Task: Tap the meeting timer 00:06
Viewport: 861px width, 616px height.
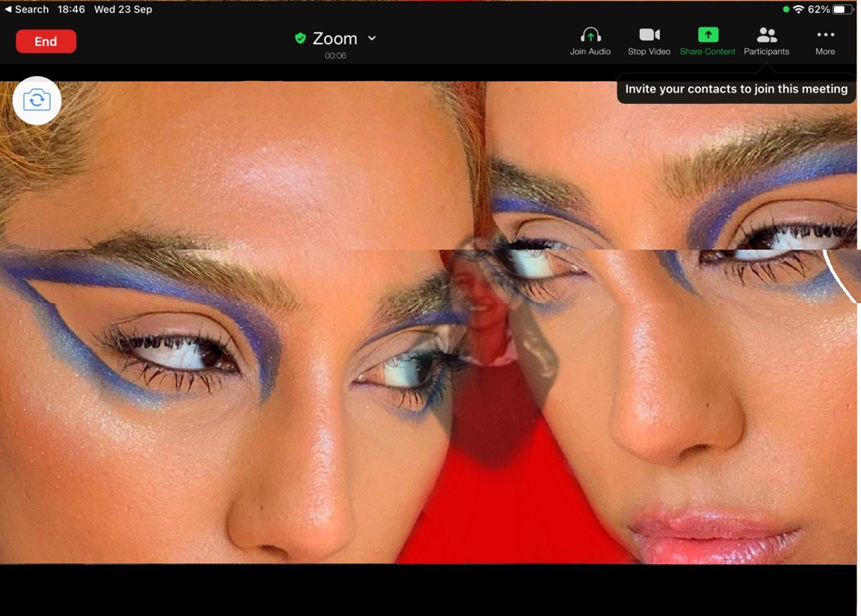Action: 335,55
